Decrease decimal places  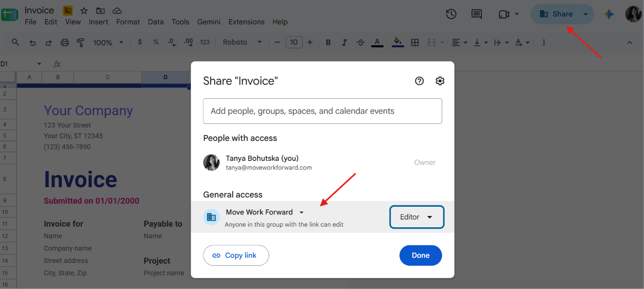[172, 42]
